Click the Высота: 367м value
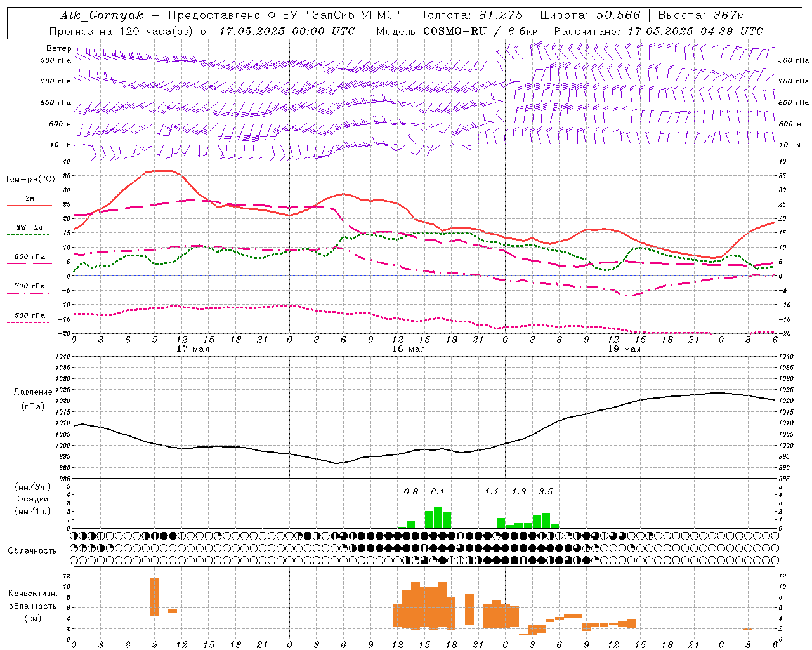The width and height of the screenshot is (812, 650). click(x=701, y=15)
